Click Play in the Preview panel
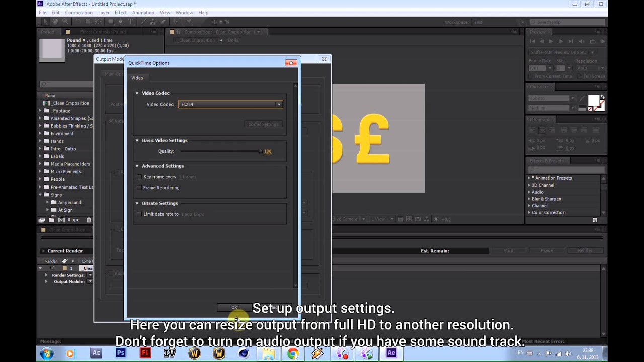 [551, 41]
